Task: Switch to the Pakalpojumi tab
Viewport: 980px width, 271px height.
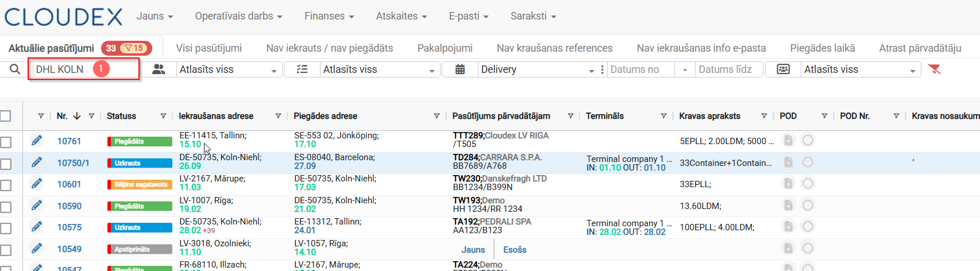Action: 445,48
